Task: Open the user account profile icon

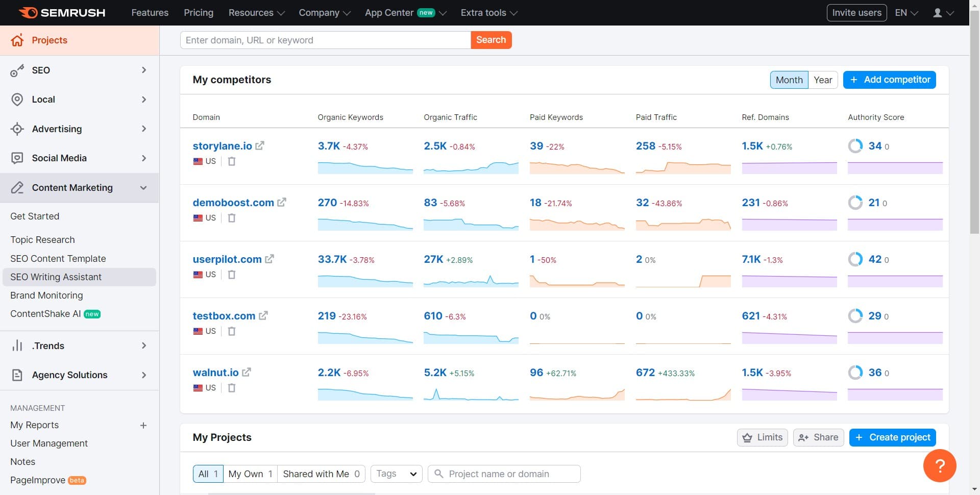Action: click(x=942, y=13)
